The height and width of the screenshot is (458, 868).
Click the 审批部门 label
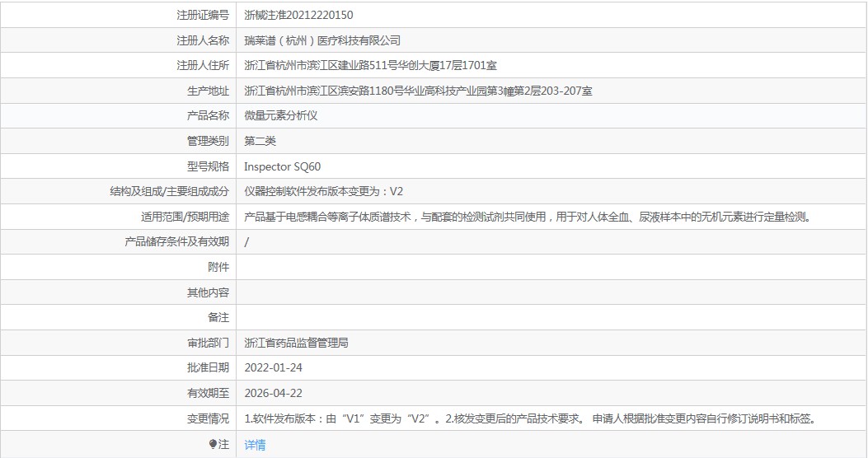[208, 343]
